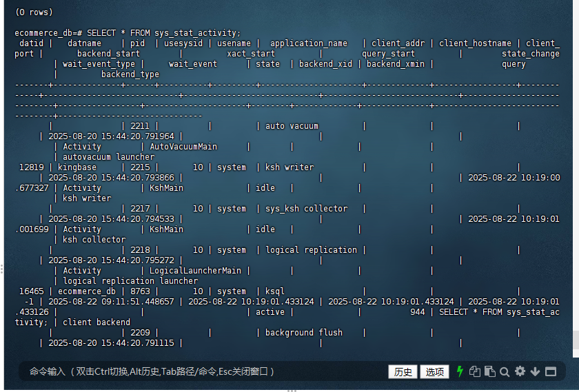Viewport: 579px width, 392px height.
Task: Click the 'usesysid' column header
Action: pos(183,43)
